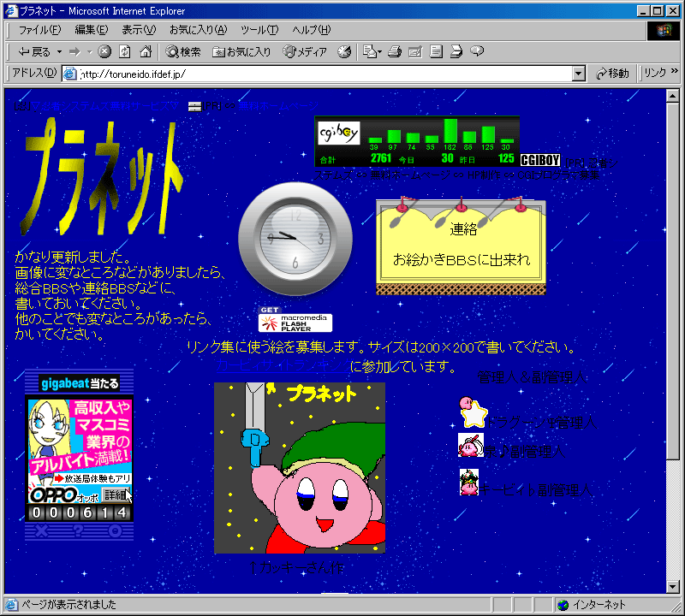Click the '管理人＆副管理人' heading text
The height and width of the screenshot is (616, 685).
pyautogui.click(x=532, y=376)
